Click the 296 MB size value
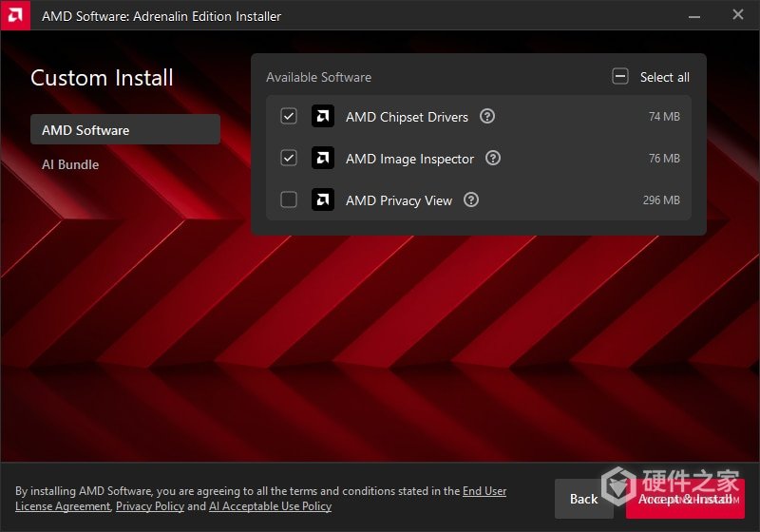The height and width of the screenshot is (532, 760). [661, 200]
